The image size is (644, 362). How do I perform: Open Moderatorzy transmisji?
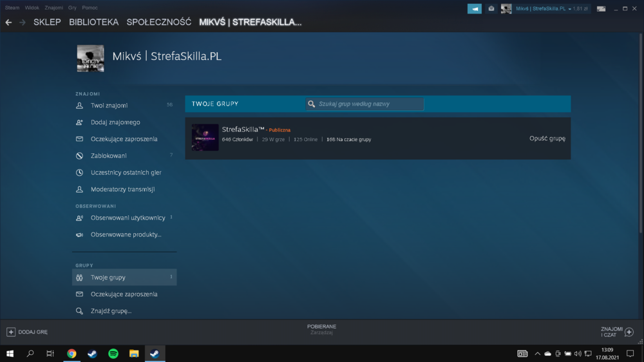coord(124,189)
